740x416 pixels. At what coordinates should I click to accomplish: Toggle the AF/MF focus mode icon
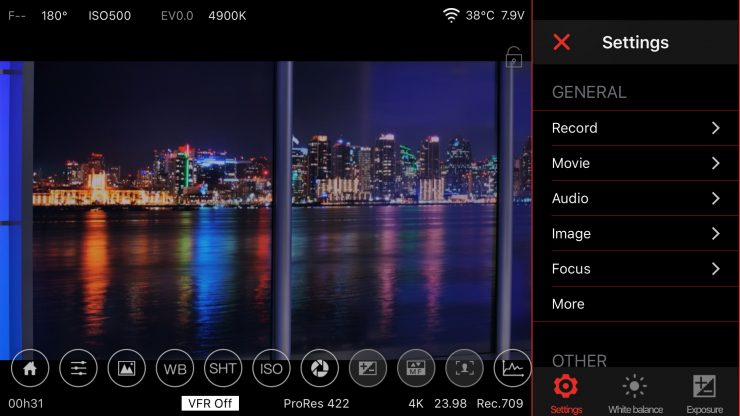click(x=416, y=369)
